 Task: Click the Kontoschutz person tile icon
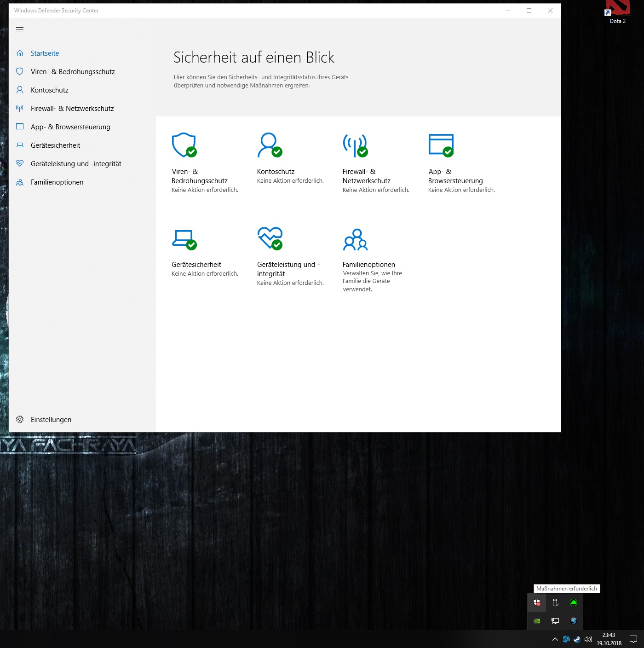[x=270, y=145]
